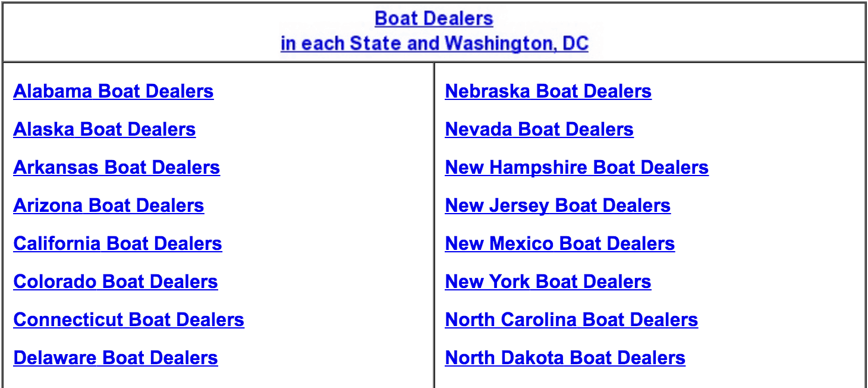Image resolution: width=868 pixels, height=388 pixels.
Task: Visit the Alaska Boat Dealers page
Action: point(105,129)
